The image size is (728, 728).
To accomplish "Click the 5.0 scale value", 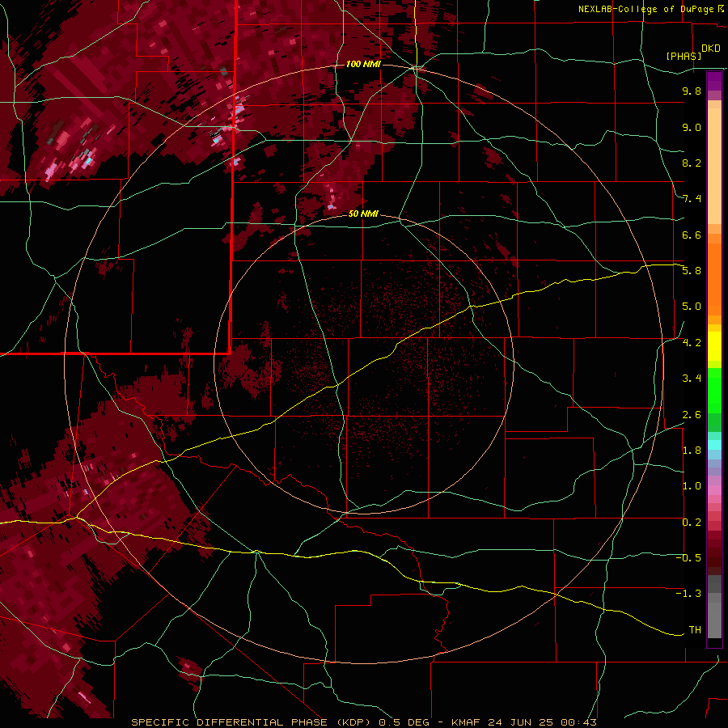I will tap(692, 307).
